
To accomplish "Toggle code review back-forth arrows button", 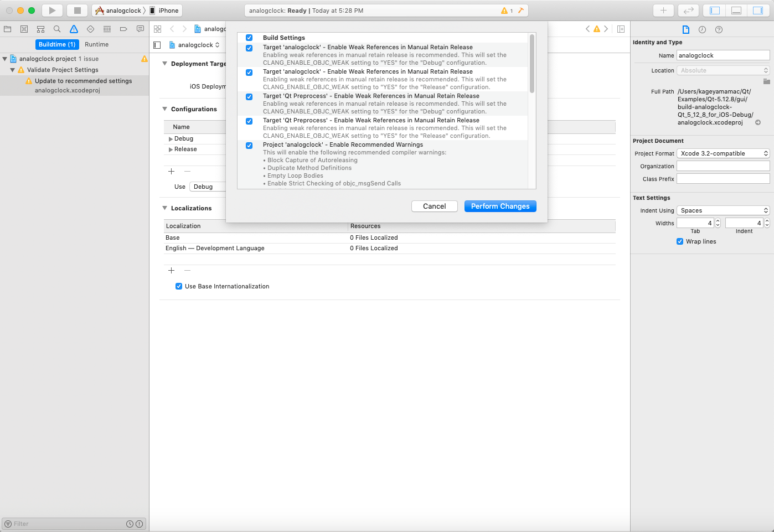I will click(688, 11).
